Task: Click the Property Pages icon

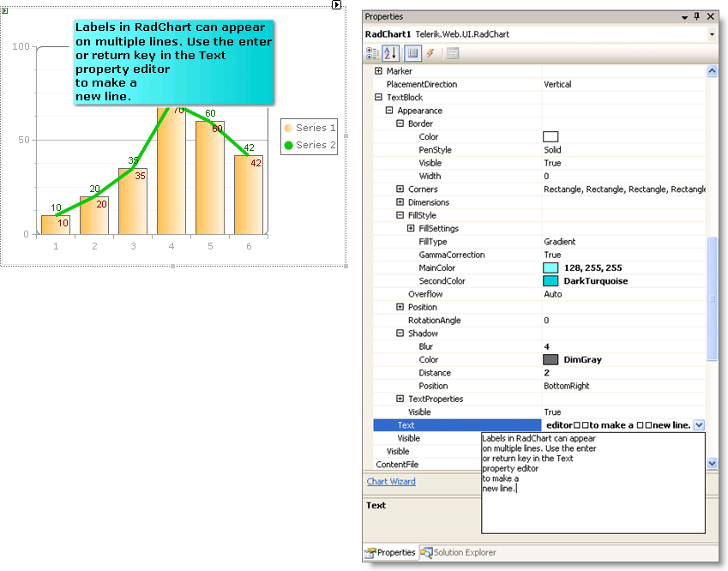Action: pyautogui.click(x=452, y=53)
